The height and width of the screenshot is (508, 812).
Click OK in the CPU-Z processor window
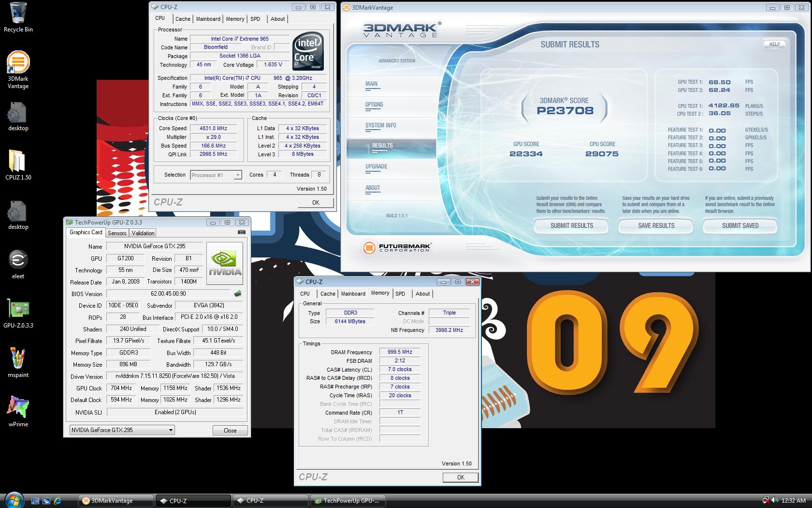click(x=316, y=203)
